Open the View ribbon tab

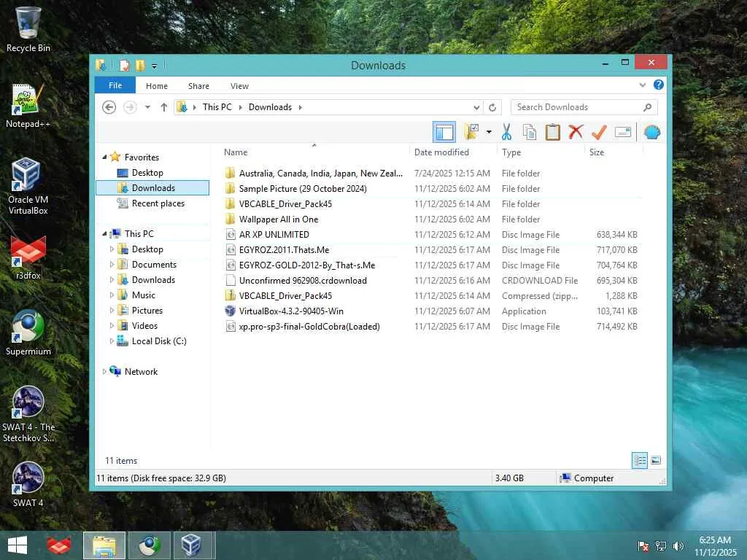coord(239,86)
